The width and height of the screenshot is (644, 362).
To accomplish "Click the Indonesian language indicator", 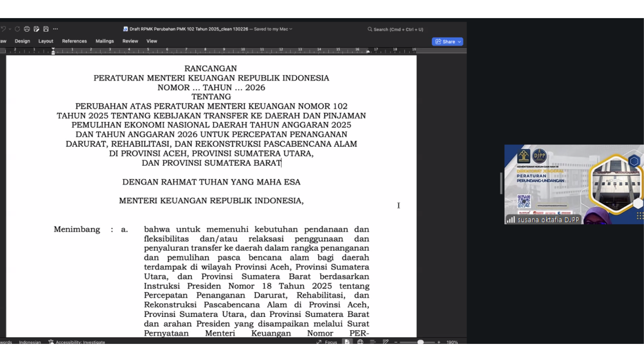I will coord(30,342).
